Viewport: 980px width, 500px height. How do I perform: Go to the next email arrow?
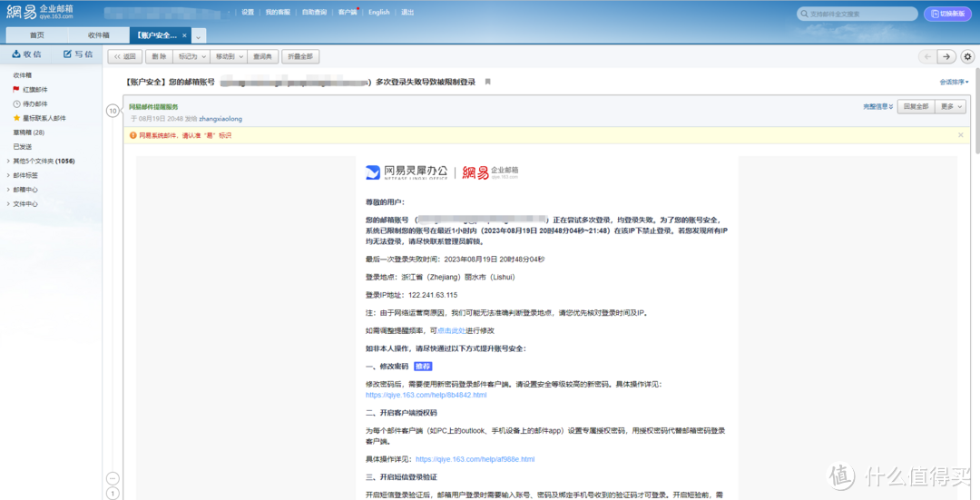[946, 56]
